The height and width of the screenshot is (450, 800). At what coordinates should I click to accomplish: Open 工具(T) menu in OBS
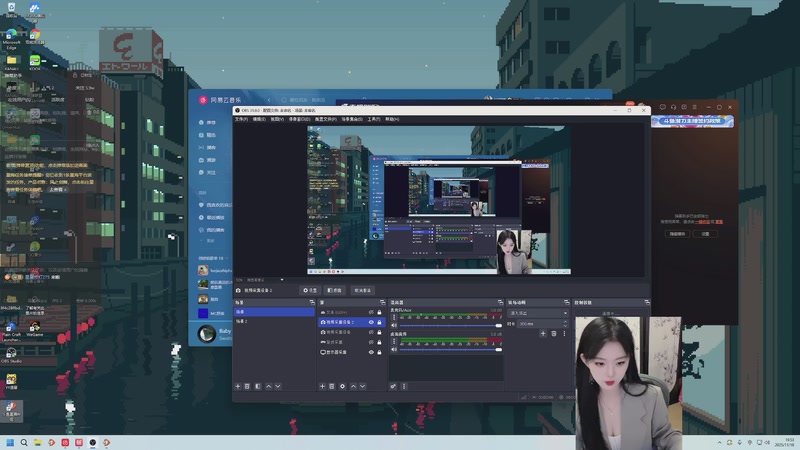coord(374,119)
